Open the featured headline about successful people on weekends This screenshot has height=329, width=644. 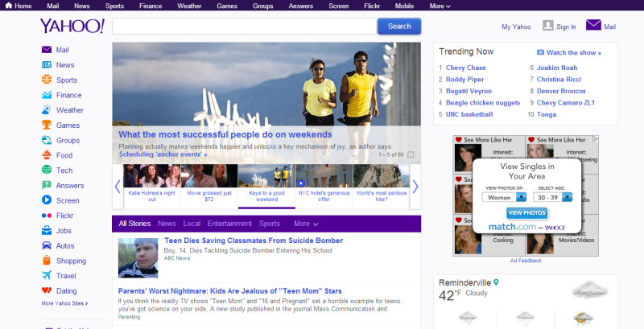(x=225, y=134)
